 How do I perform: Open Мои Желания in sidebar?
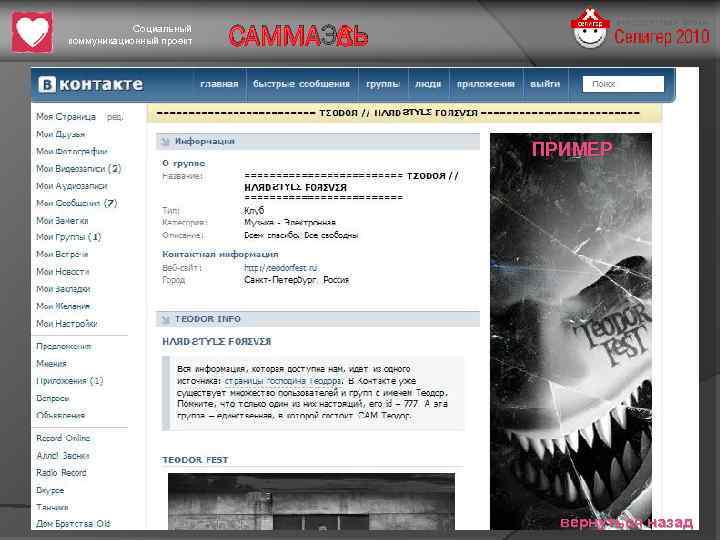[x=63, y=306]
